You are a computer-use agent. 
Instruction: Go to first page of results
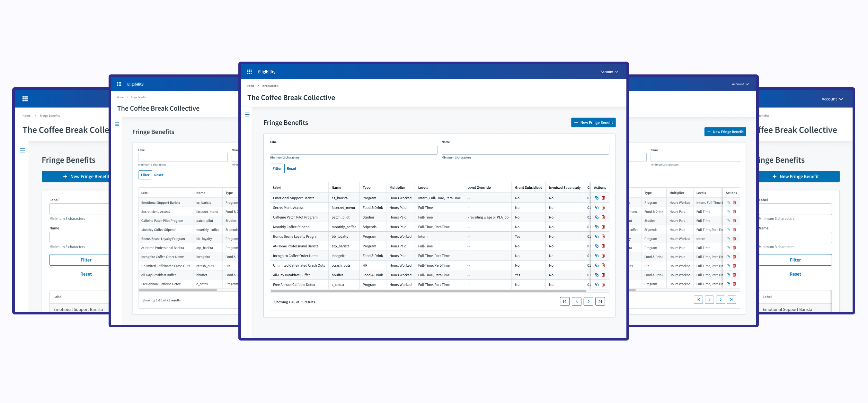click(x=564, y=301)
